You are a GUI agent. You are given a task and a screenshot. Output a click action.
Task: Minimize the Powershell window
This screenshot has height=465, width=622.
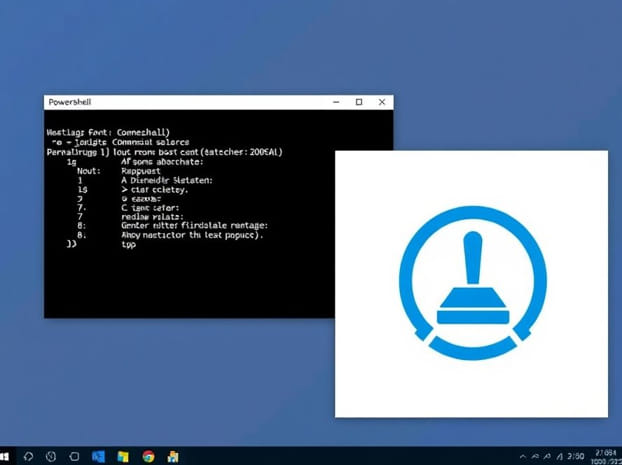tap(336, 102)
